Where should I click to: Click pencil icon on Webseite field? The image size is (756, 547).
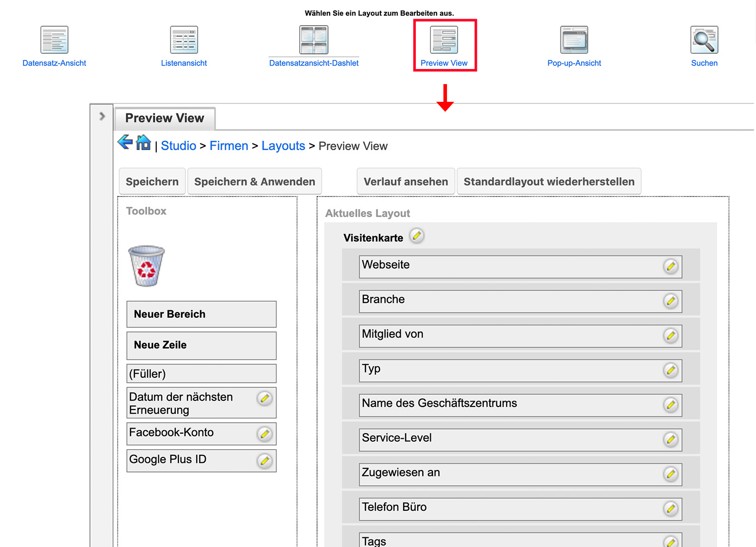670,266
